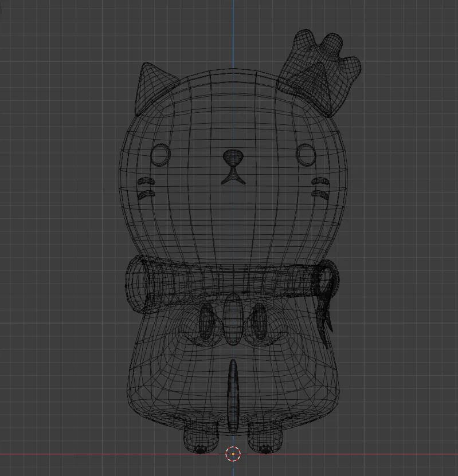Select the cat's left foot mesh
The height and width of the screenshot is (476, 458).
point(201,437)
